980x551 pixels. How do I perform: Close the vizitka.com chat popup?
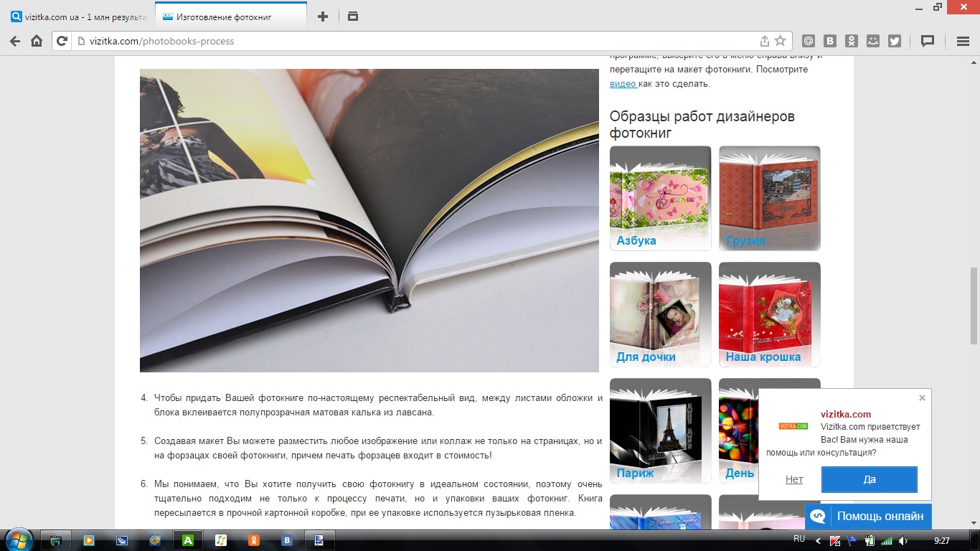[x=922, y=398]
